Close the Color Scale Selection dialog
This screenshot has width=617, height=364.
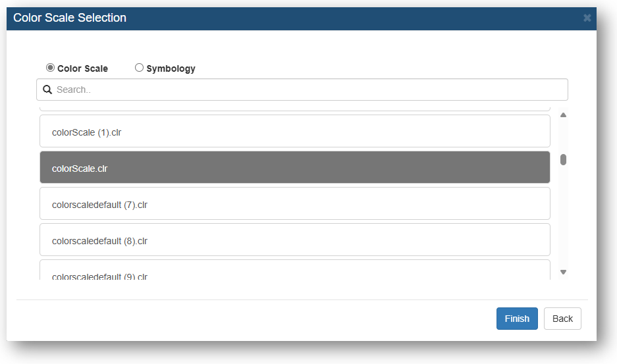pos(587,18)
